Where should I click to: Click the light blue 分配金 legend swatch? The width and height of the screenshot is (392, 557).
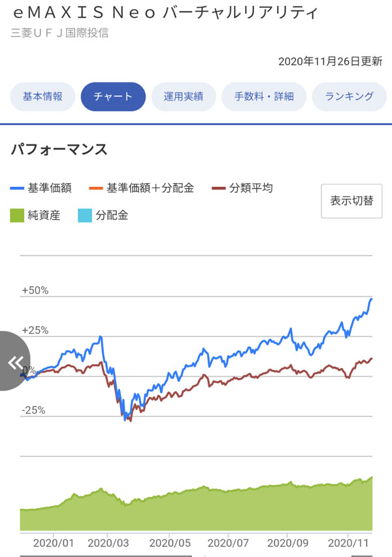click(x=86, y=215)
